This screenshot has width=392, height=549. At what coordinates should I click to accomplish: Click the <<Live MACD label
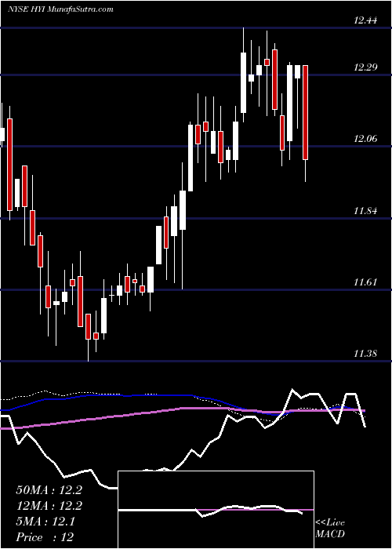click(x=330, y=529)
